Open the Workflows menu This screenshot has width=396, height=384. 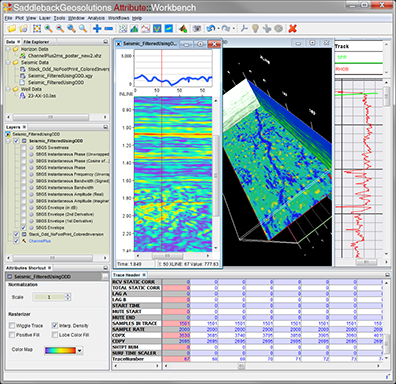118,18
